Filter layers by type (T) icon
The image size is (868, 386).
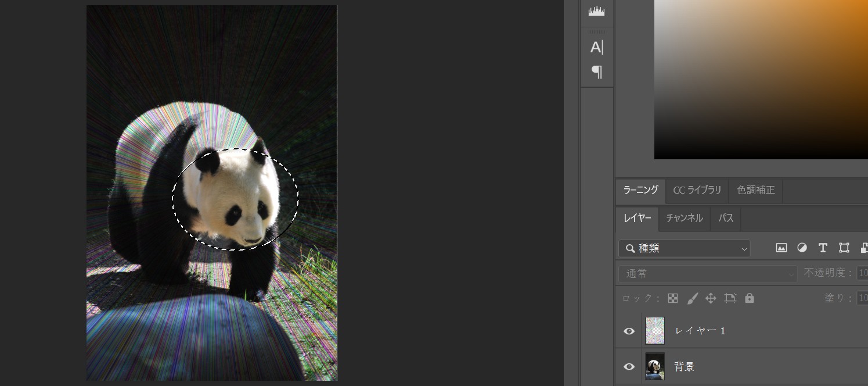823,248
